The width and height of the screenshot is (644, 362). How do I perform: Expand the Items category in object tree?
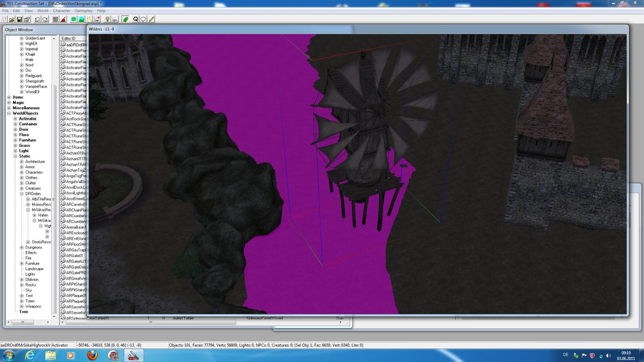pos(9,97)
